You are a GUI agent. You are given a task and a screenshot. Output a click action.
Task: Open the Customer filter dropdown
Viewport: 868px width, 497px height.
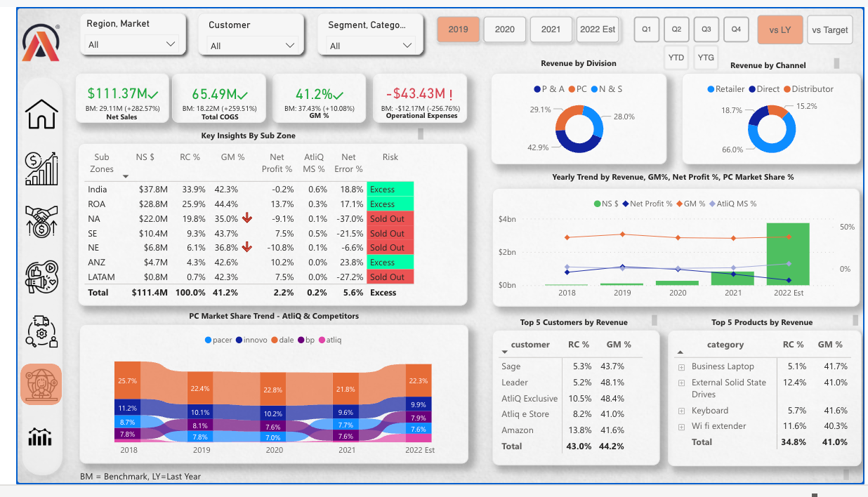point(253,45)
